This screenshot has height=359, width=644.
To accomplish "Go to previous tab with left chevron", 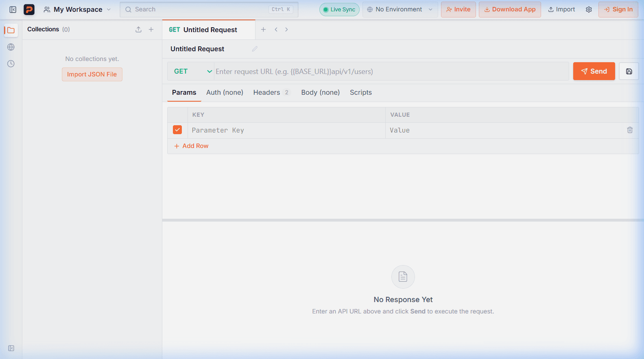I will pos(276,29).
